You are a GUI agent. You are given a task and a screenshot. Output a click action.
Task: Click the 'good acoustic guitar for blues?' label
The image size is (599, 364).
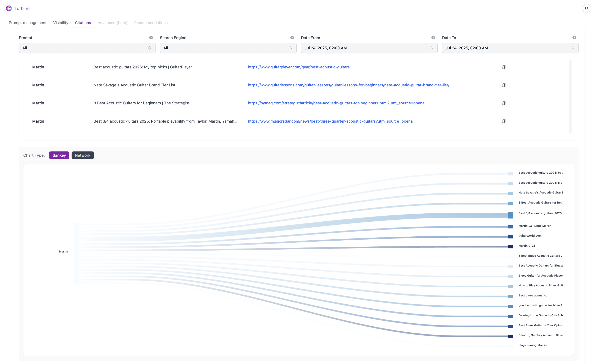coord(540,305)
